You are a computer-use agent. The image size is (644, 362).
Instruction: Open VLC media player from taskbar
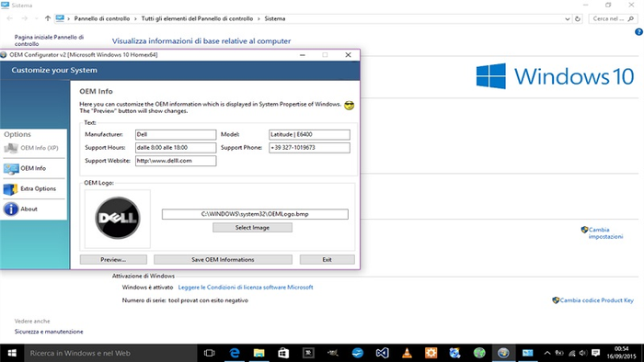point(407,353)
